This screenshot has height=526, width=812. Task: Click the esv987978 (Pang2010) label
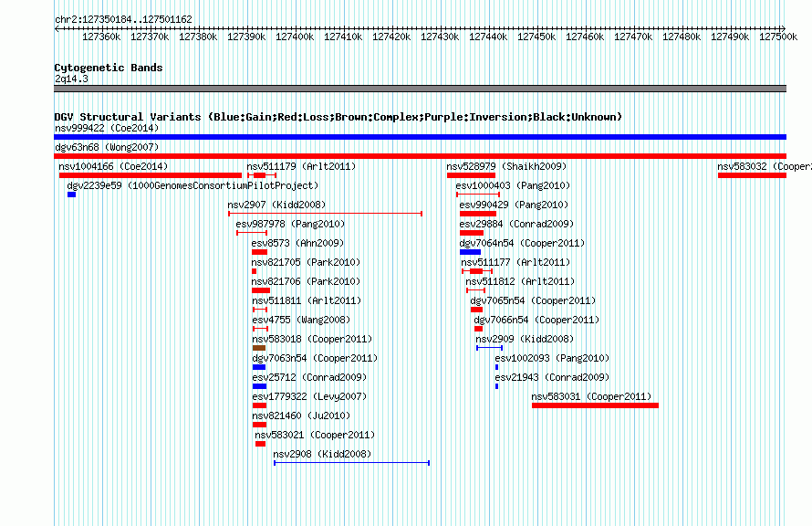[290, 224]
